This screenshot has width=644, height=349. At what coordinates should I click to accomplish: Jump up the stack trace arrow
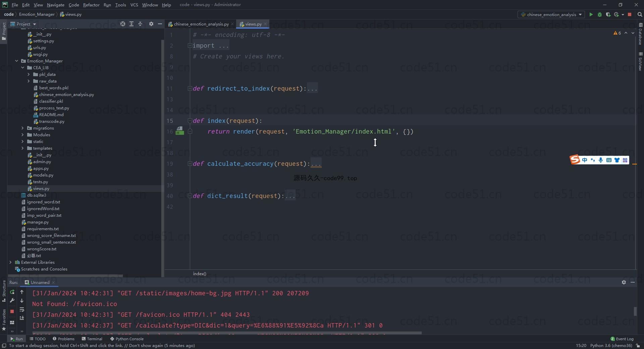(x=22, y=292)
